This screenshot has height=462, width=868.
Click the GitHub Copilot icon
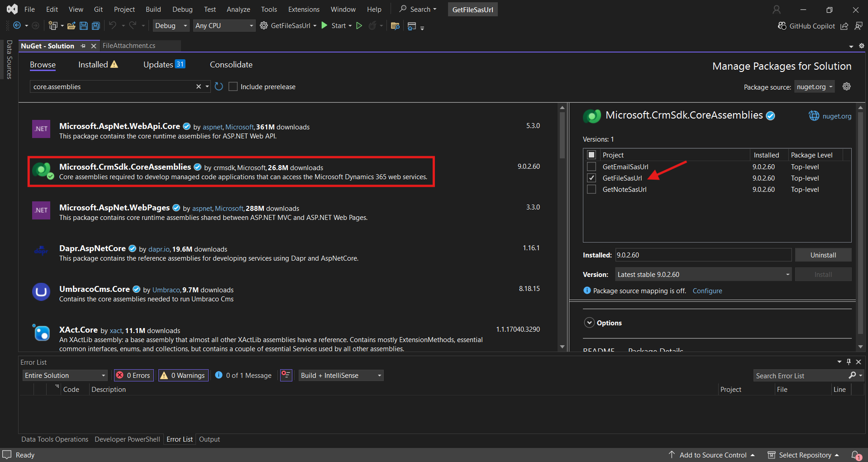tap(782, 26)
